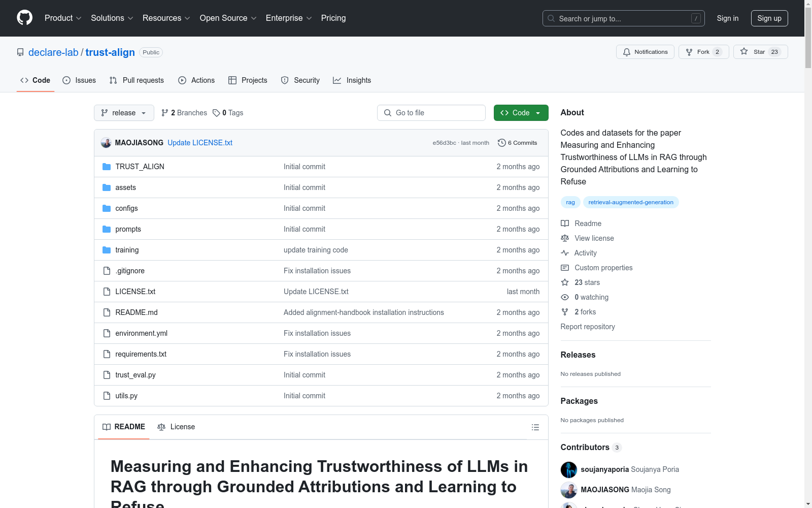Expand the Product menu

point(63,18)
